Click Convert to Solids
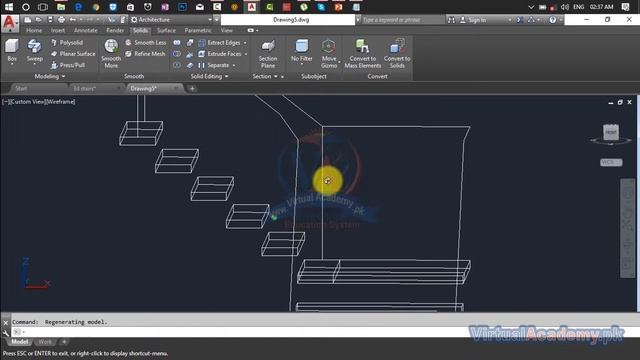The height and width of the screenshot is (360, 640). tap(397, 53)
